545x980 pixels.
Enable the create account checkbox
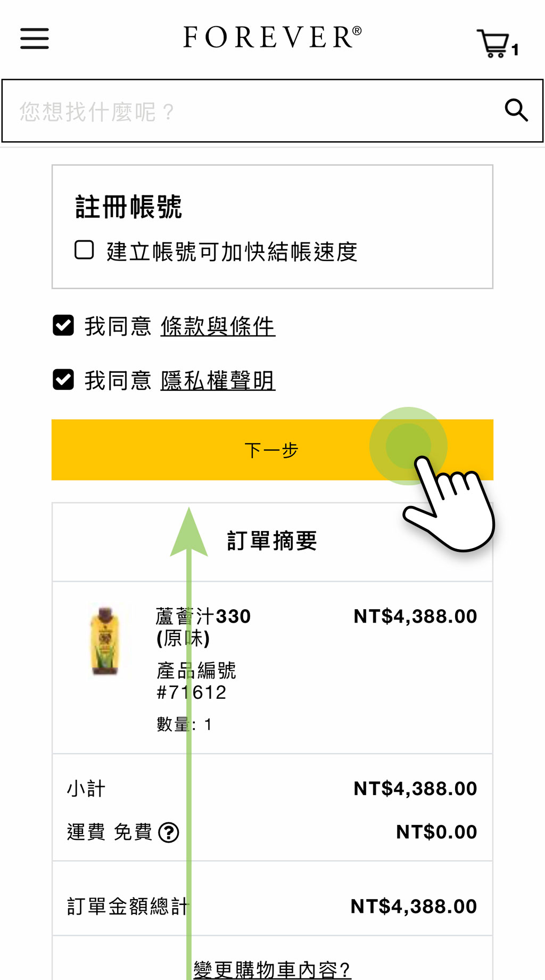tap(84, 250)
